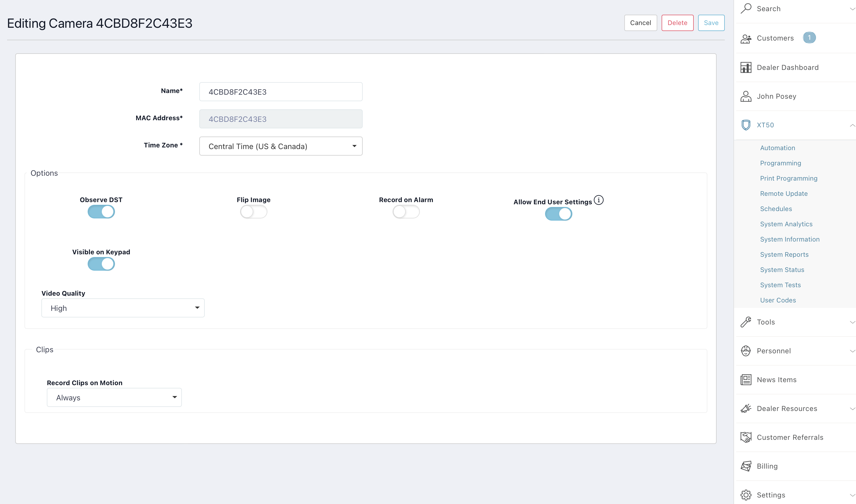Click the News Items newspaper icon
The height and width of the screenshot is (504, 856).
(x=746, y=380)
